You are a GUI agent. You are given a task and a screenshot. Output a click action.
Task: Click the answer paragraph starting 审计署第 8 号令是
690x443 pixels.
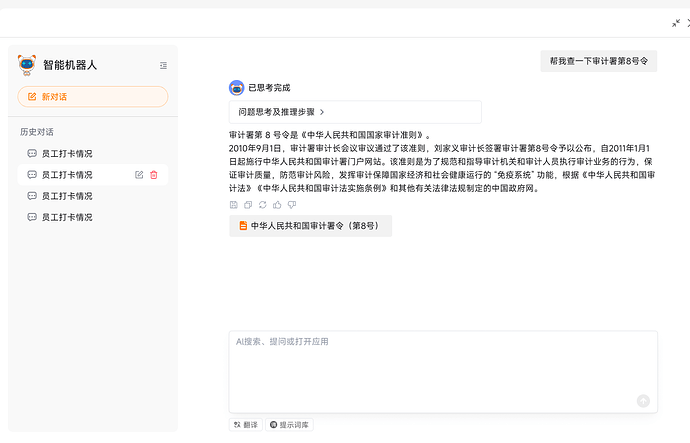[x=442, y=161]
